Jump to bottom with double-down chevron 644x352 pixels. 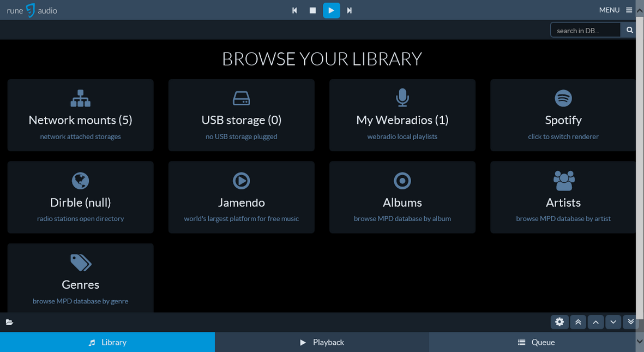point(630,322)
